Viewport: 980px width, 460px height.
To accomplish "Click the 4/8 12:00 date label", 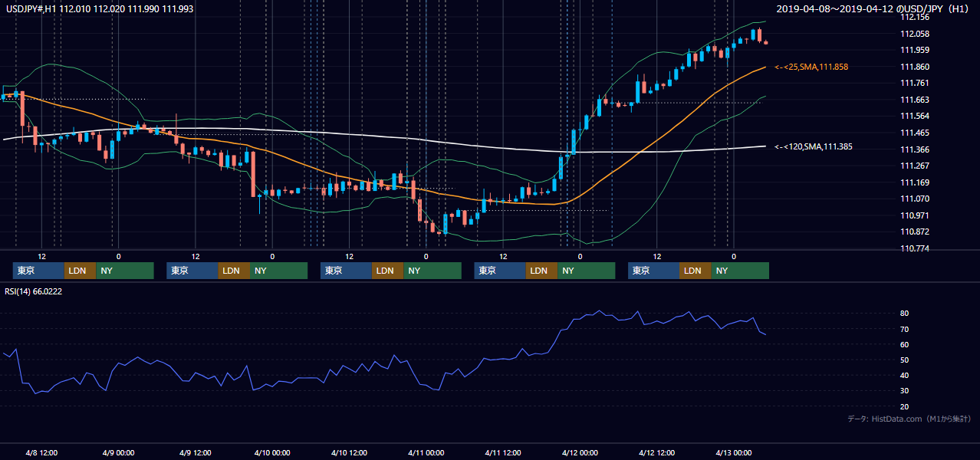I will click(42, 452).
